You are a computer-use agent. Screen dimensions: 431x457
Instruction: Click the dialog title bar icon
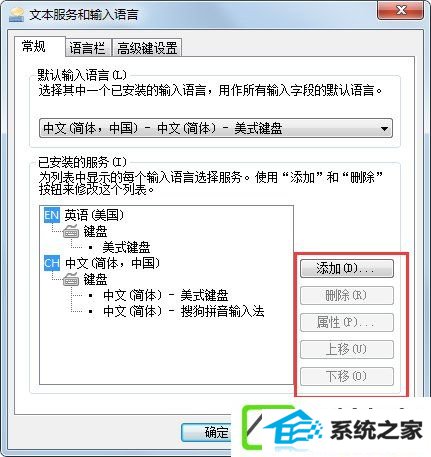click(16, 15)
